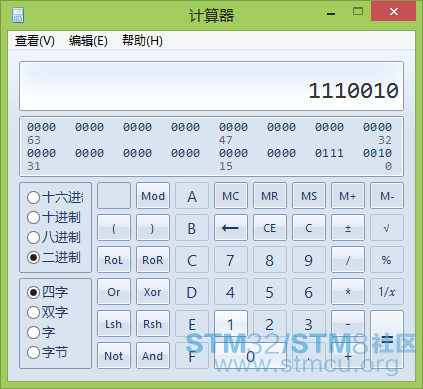Click the subtraction - button
Viewport: 423px width, 389px height.
(x=348, y=324)
